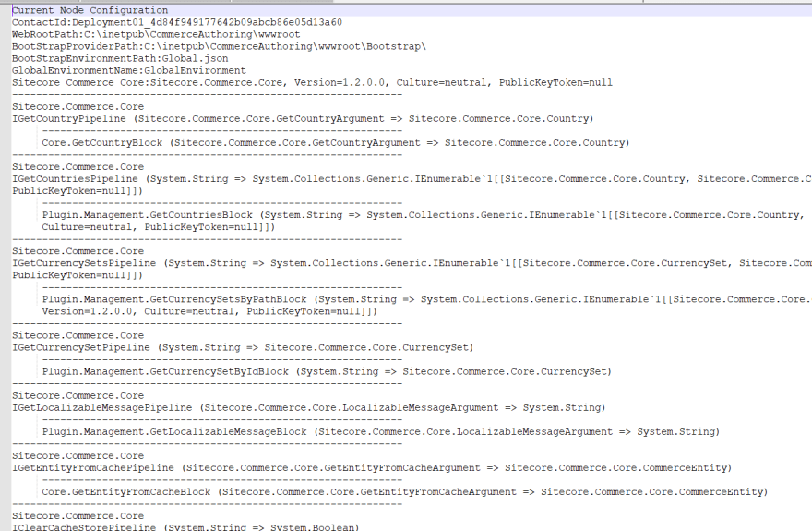This screenshot has width=812, height=531.
Task: Click the Plugin.Management.GetLocalizableMessageBlock line
Action: click(381, 431)
